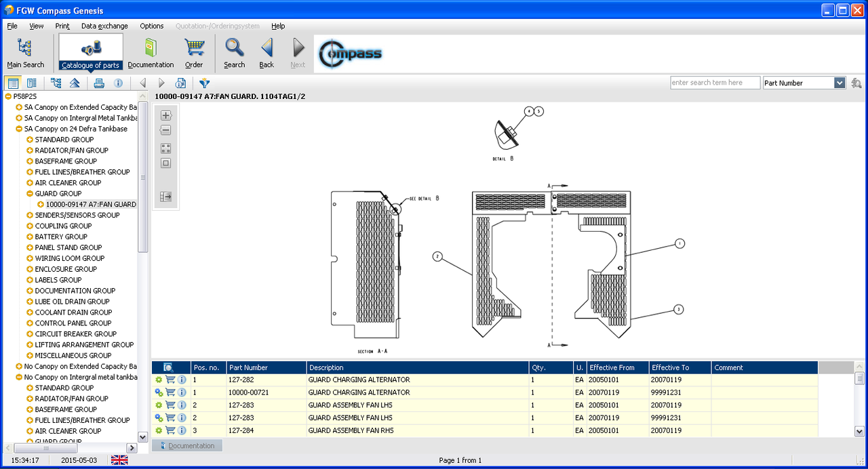Click the collapse-up double chevron icon
868x469 pixels.
[x=75, y=83]
